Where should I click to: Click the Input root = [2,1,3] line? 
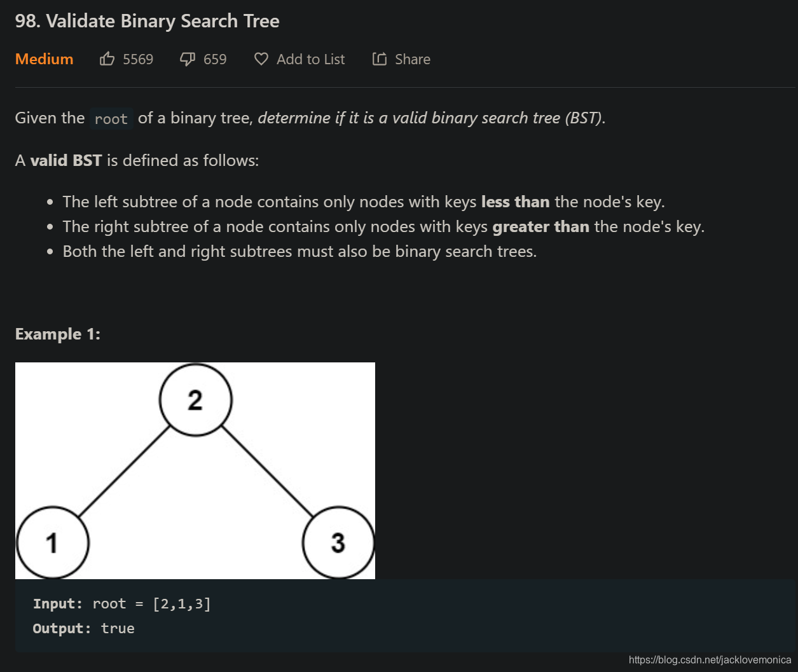(x=122, y=604)
